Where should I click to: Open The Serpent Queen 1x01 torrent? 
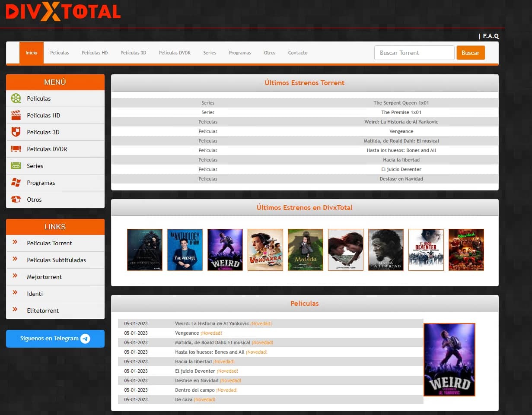401,103
